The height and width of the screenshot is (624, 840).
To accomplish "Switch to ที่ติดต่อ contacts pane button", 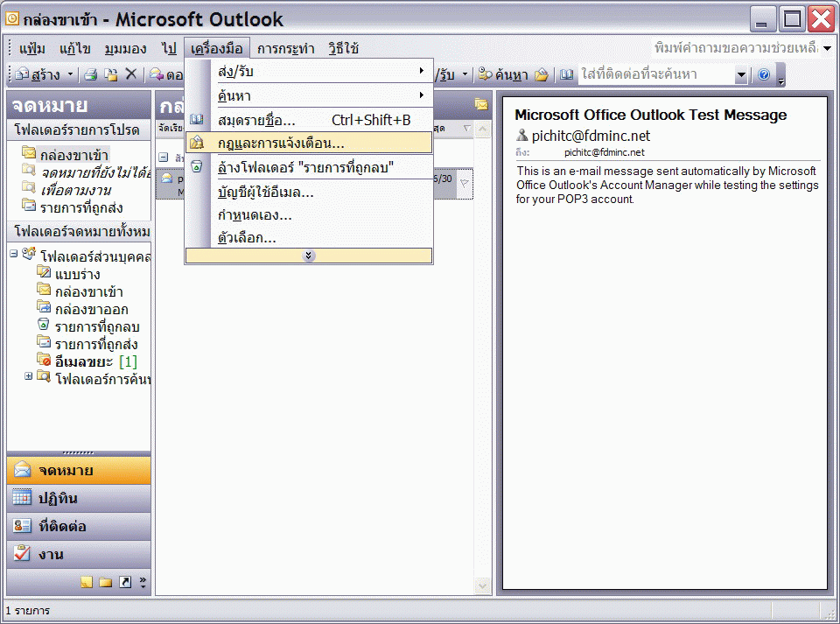I will pos(79,526).
